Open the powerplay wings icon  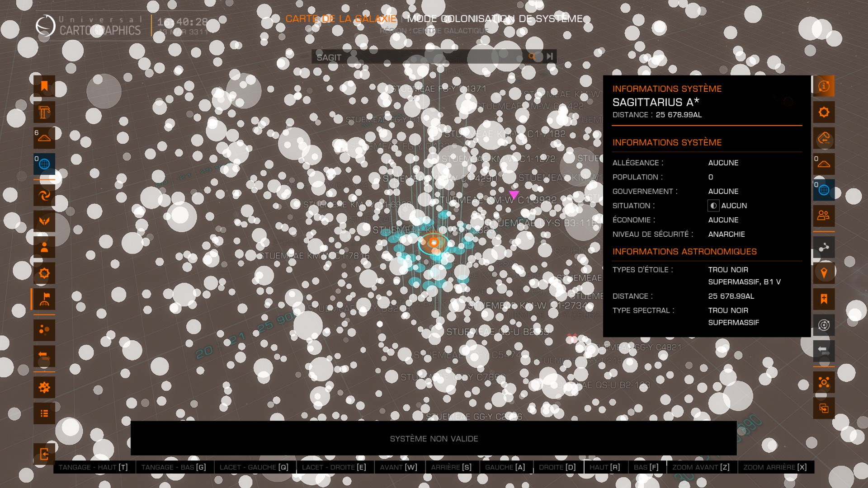pyautogui.click(x=44, y=221)
